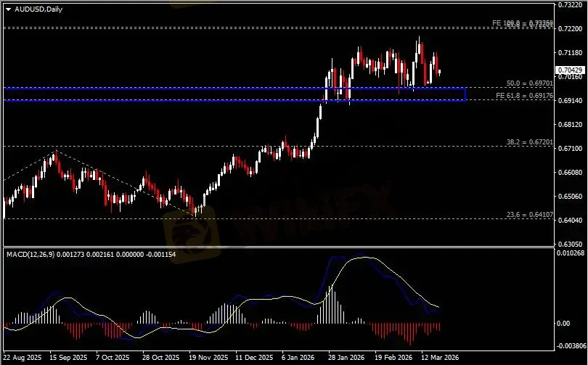588x365 pixels.
Task: Click the Fibonacci label 23.6 = 0.64107
Action: pyautogui.click(x=529, y=215)
